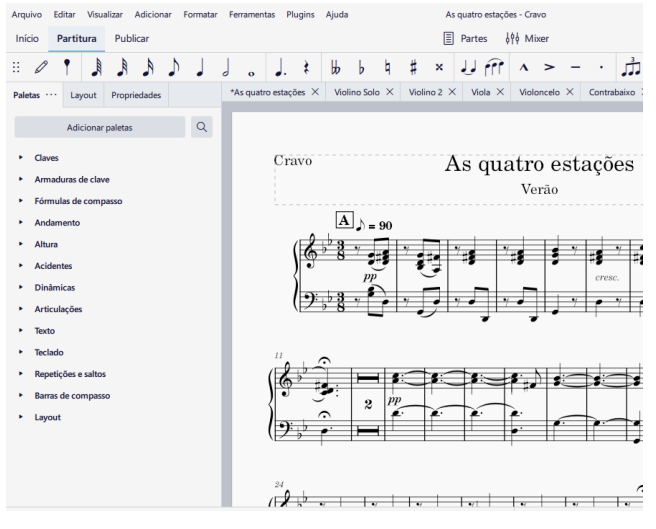Switch to the Início tab
656x529 pixels.
(27, 39)
